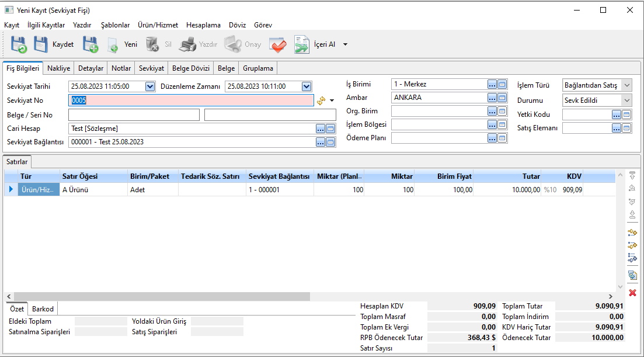This screenshot has width=644, height=357.
Task: Expand the İçeri Al dropdown arrow
Action: click(x=345, y=44)
